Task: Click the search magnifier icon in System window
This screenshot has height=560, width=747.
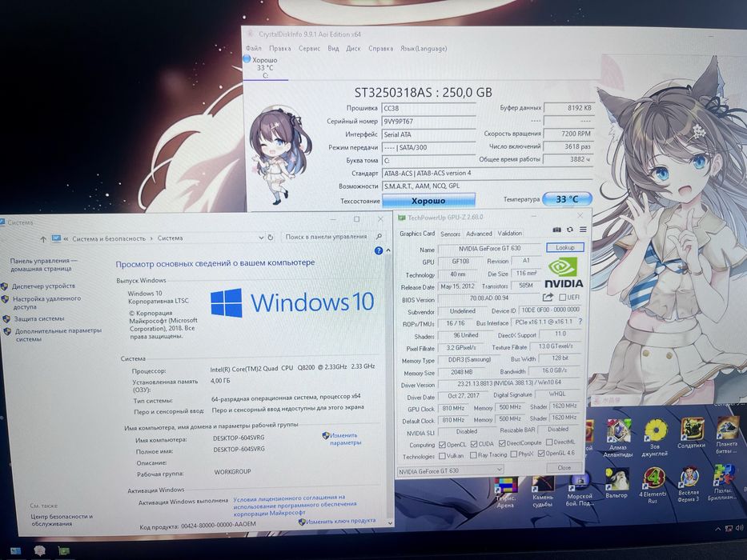Action: coord(380,236)
